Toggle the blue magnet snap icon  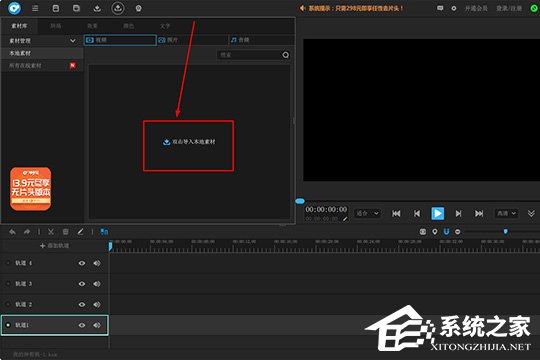click(x=446, y=232)
